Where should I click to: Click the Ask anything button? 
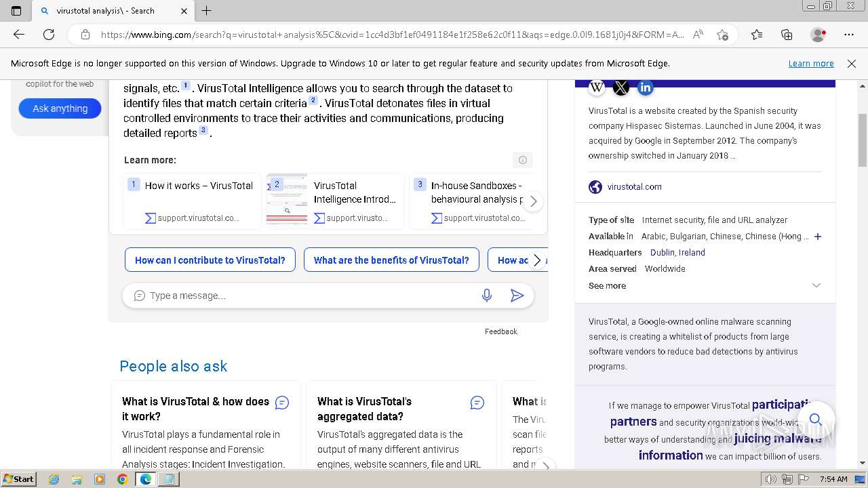pos(60,108)
